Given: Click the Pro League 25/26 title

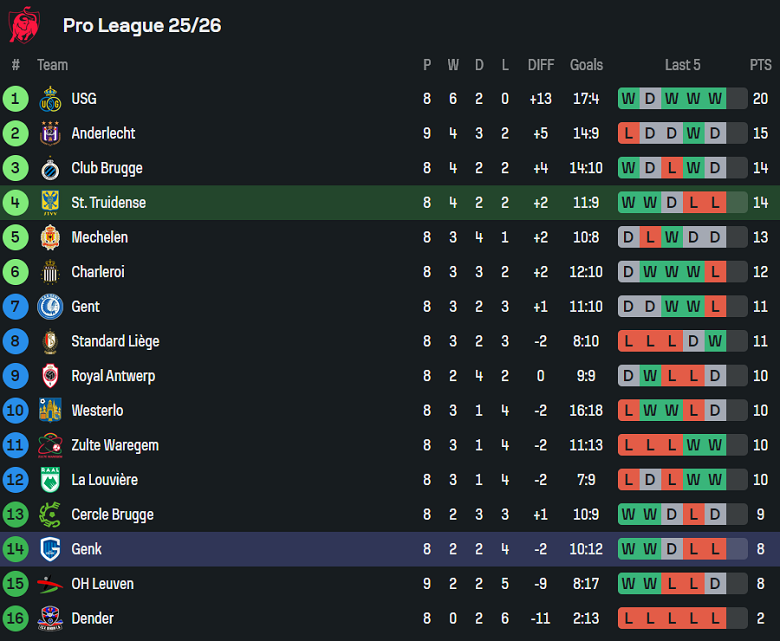Looking at the screenshot, I should [142, 26].
